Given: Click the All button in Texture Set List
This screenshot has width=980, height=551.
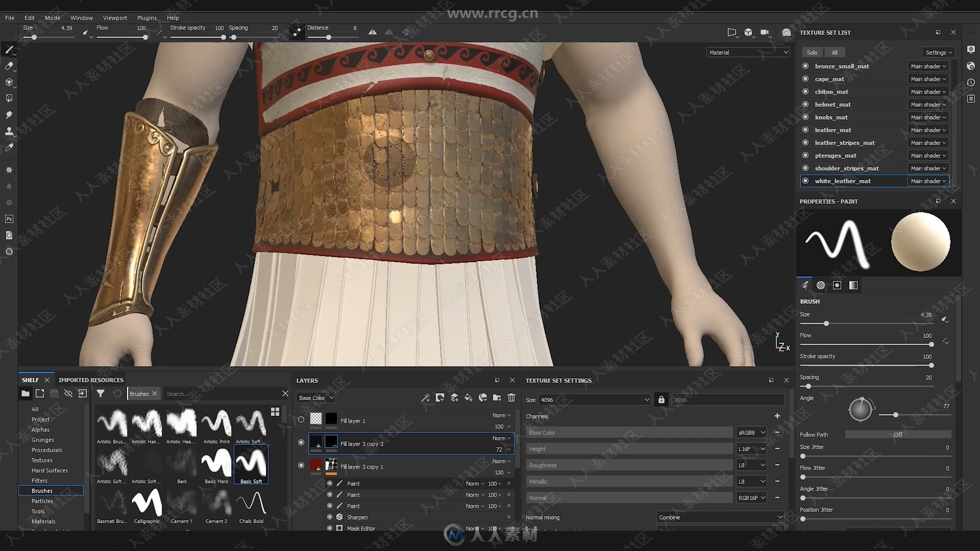Looking at the screenshot, I should (x=835, y=52).
